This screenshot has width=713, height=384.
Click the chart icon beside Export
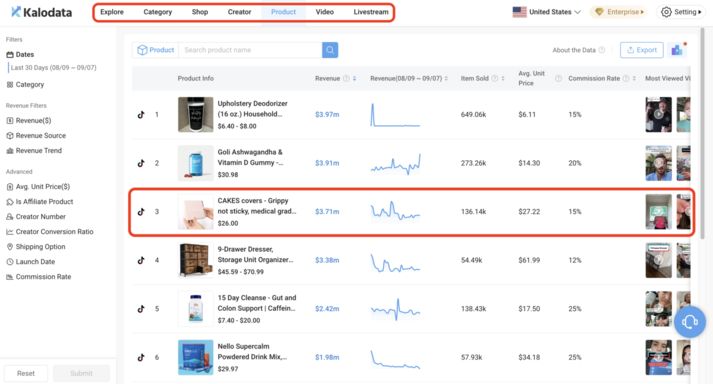pos(677,50)
